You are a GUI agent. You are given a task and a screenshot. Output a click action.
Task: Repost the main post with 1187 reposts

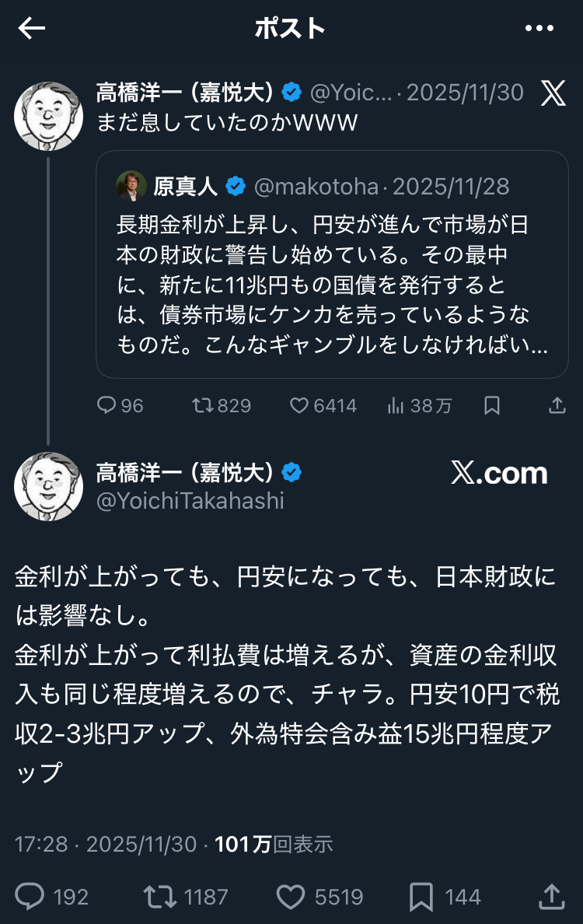click(160, 897)
